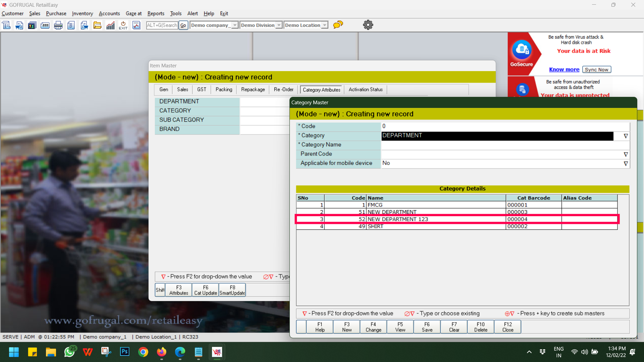Expand the Parent Code dropdown arrow

point(626,154)
